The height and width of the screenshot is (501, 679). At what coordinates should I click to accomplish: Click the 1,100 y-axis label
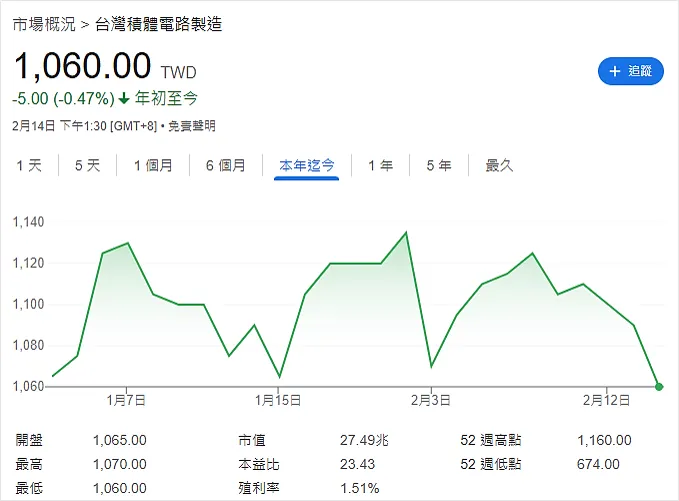coord(28,304)
